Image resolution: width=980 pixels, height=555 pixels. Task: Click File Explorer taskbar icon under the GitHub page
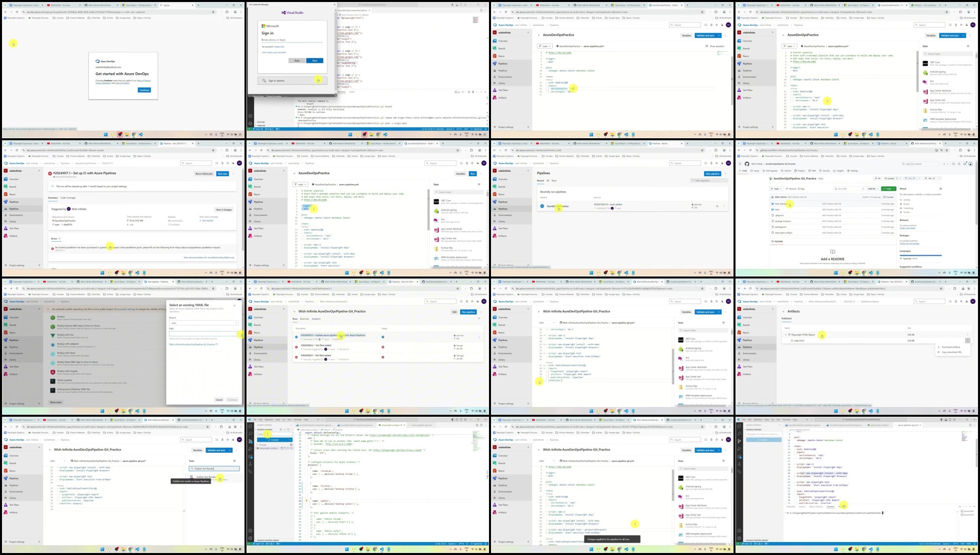(x=857, y=273)
